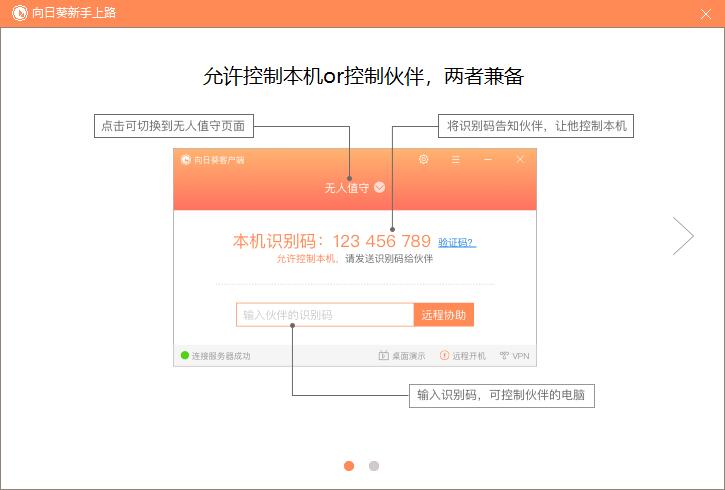This screenshot has height=490, width=725.
Task: Click the 远程协助 remote assist button
Action: (x=443, y=315)
